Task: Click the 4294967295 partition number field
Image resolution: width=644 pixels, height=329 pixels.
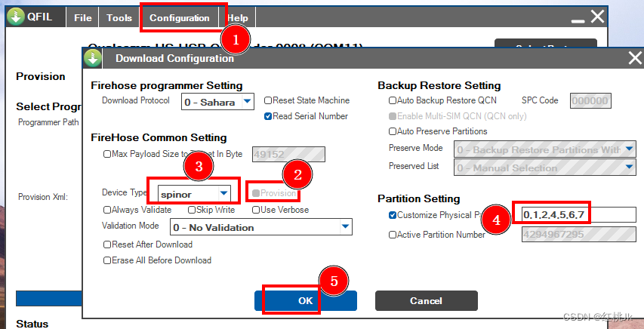Action: pyautogui.click(x=579, y=235)
